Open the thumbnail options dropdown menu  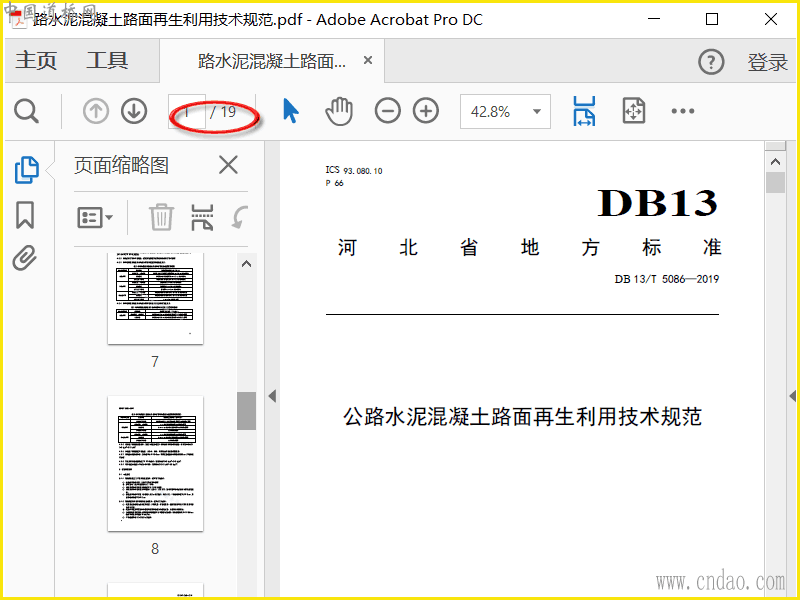(x=95, y=218)
